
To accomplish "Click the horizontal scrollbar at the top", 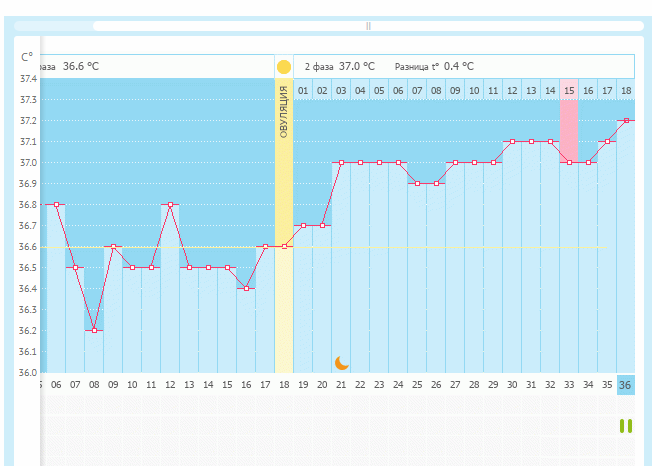I will [x=367, y=26].
